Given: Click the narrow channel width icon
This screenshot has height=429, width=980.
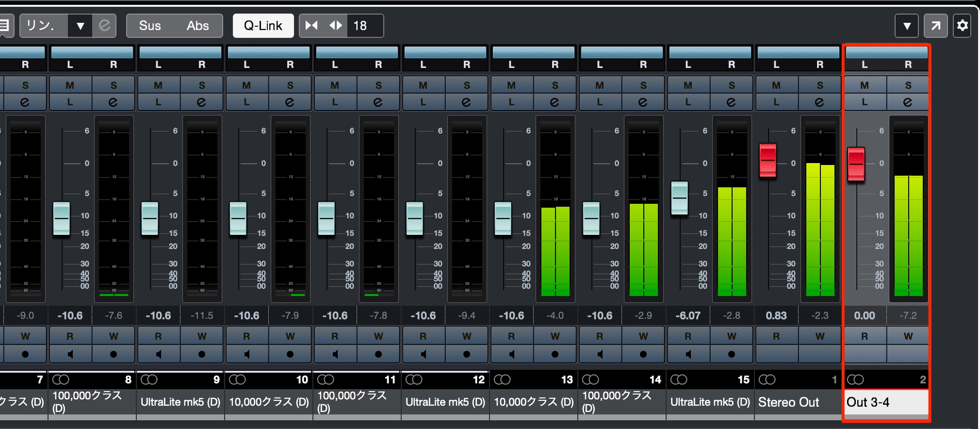Looking at the screenshot, I should tap(311, 25).
